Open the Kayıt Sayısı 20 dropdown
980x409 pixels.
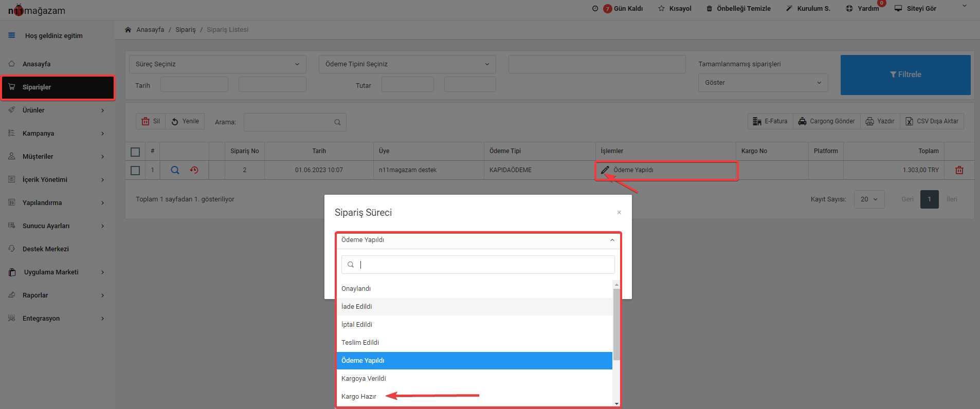(x=869, y=199)
